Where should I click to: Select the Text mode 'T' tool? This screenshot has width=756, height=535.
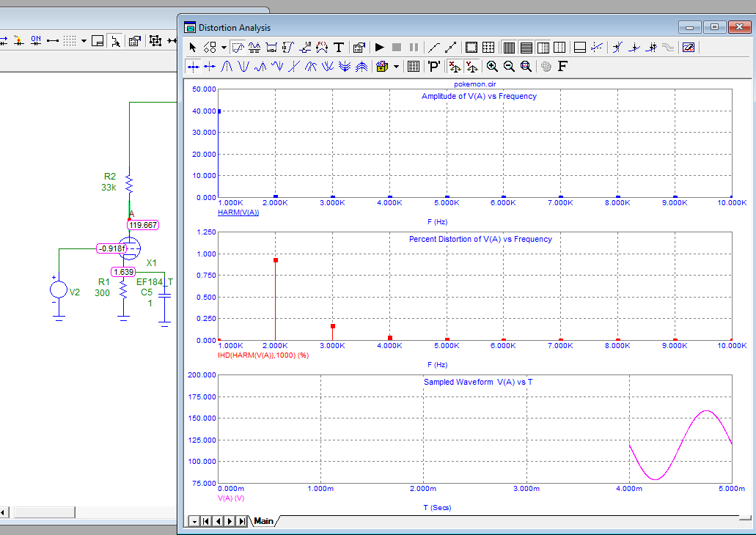point(339,48)
